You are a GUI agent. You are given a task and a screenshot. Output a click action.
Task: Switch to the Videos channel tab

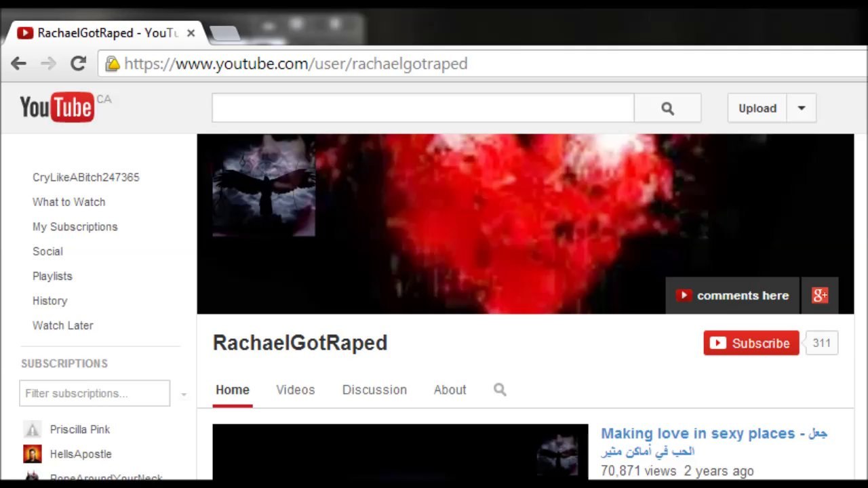coord(296,390)
